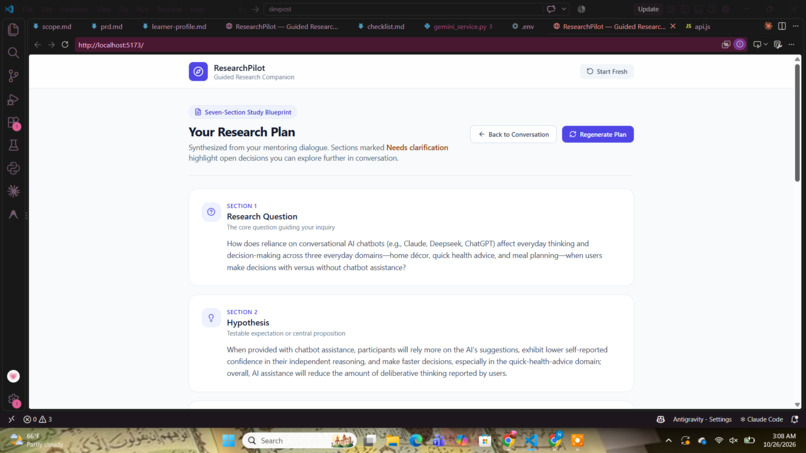Open the notifications bell in status bar

tap(795, 419)
